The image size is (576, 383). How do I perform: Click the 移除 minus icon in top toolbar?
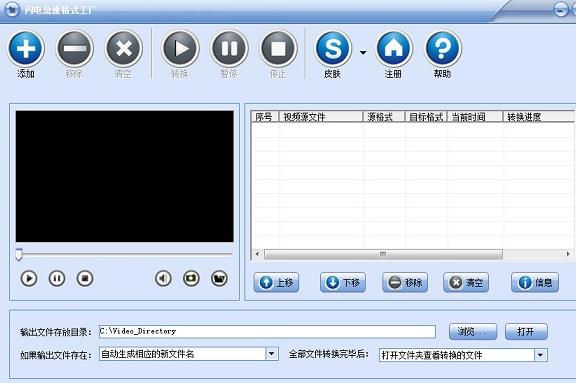[75, 48]
